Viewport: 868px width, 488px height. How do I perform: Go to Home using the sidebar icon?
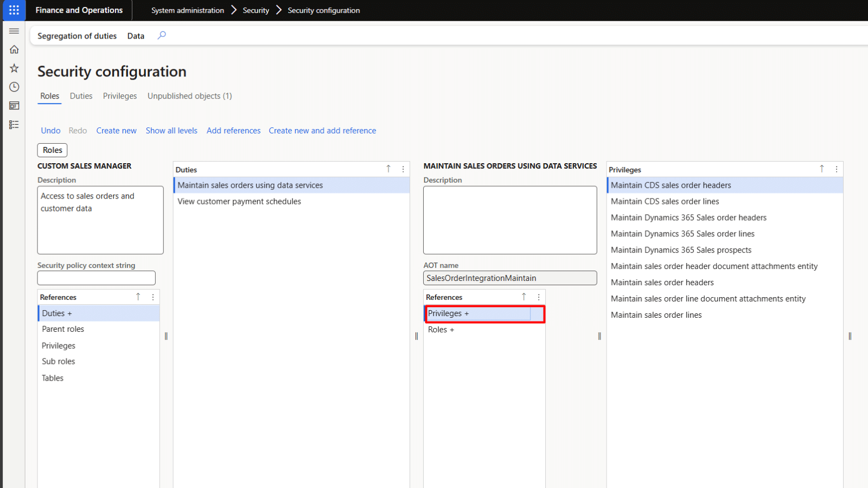tap(14, 49)
